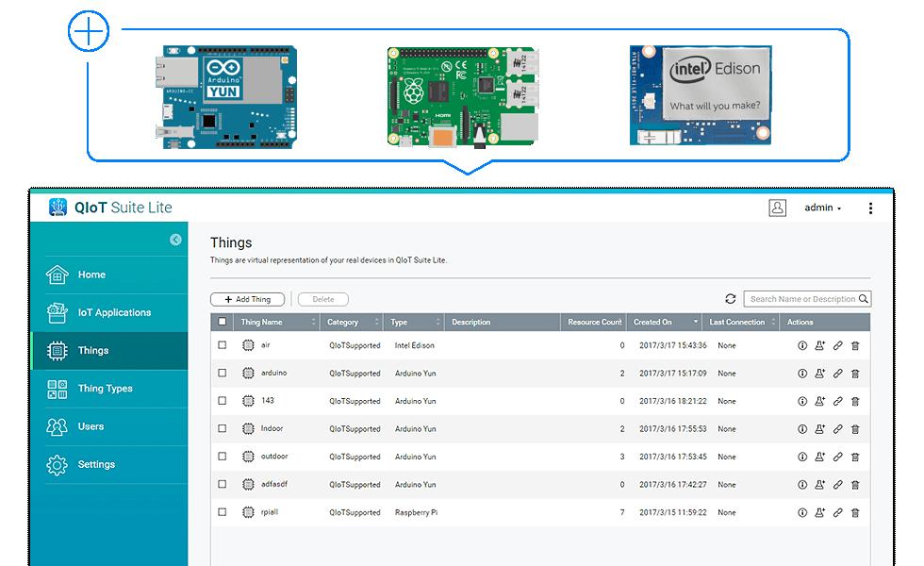This screenshot has width=924, height=566.
Task: Check the box for the air thing
Action: point(223,345)
